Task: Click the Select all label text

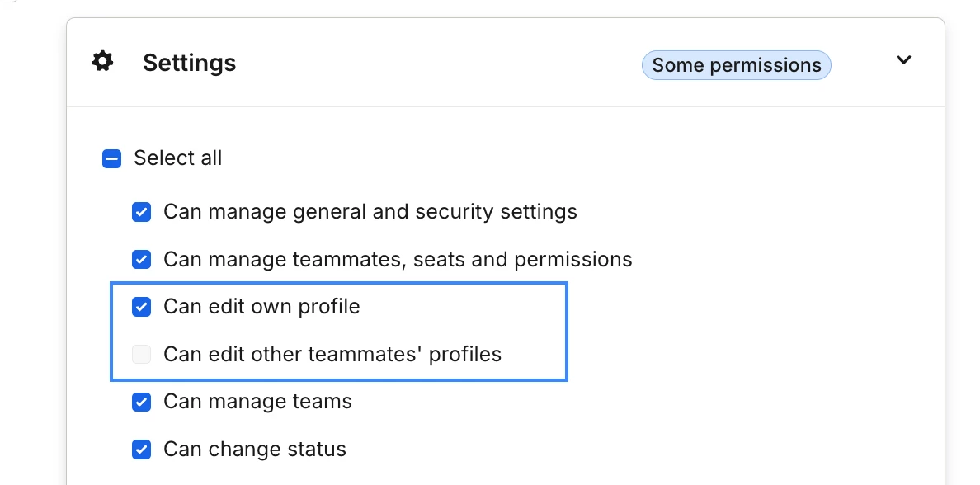Action: 177,158
